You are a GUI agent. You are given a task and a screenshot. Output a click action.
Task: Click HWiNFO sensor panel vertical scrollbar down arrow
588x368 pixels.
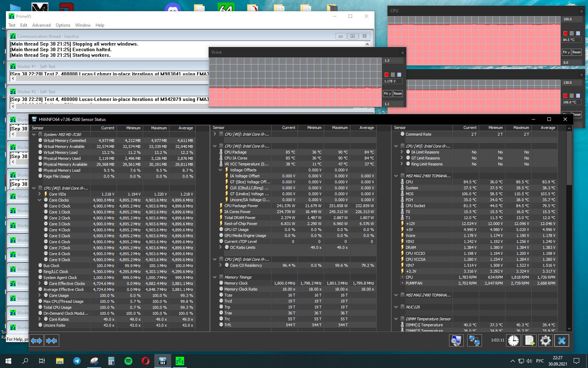click(569, 329)
